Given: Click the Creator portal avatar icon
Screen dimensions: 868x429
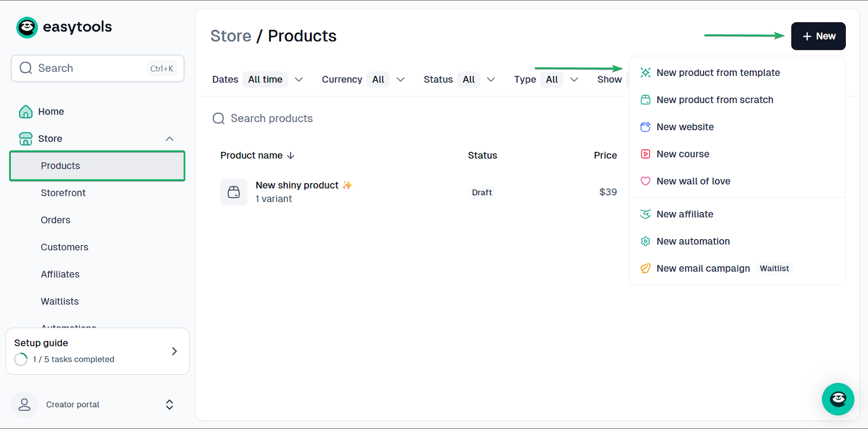Looking at the screenshot, I should [24, 405].
